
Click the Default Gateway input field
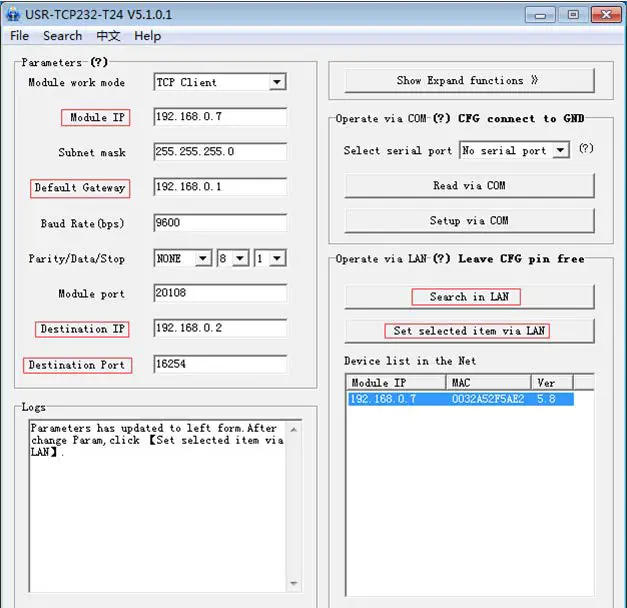click(x=220, y=187)
